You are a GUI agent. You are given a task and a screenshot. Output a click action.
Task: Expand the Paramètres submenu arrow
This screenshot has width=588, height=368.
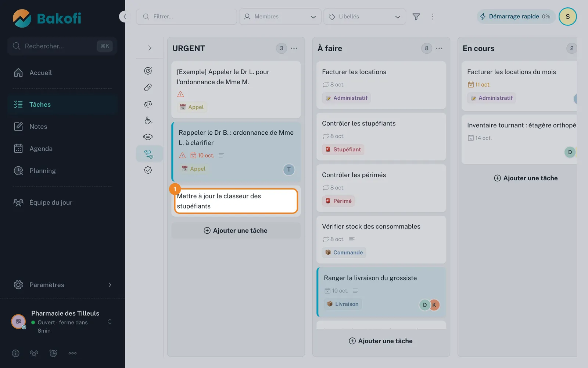pyautogui.click(x=110, y=285)
